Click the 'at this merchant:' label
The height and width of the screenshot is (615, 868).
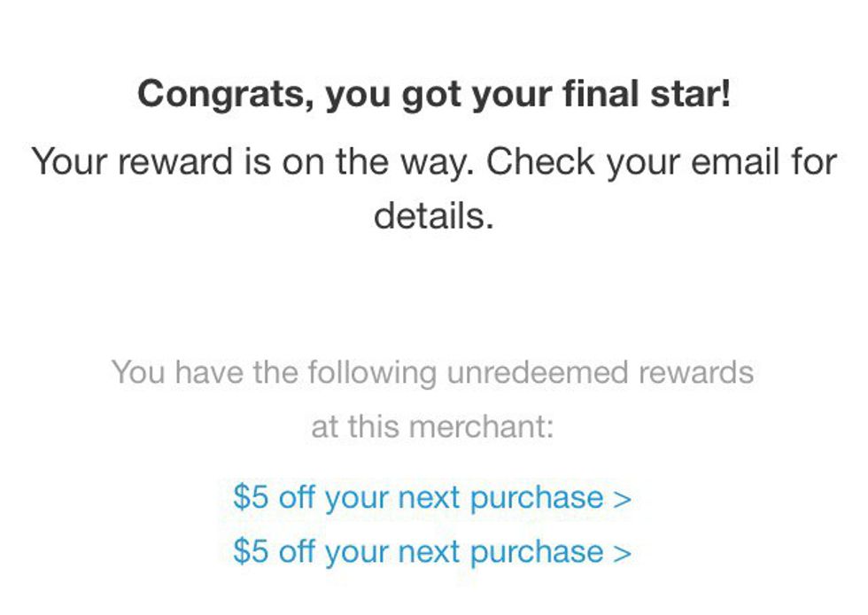[x=433, y=427]
